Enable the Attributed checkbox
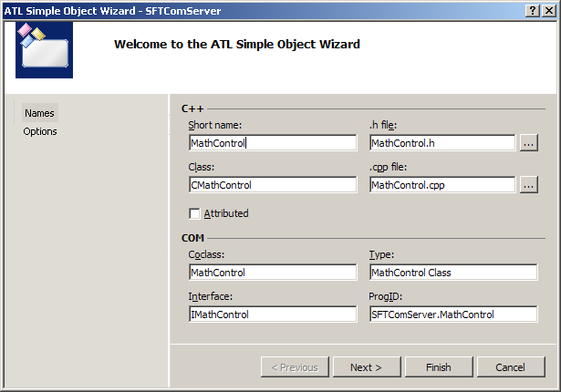561x392 pixels. pyautogui.click(x=194, y=213)
